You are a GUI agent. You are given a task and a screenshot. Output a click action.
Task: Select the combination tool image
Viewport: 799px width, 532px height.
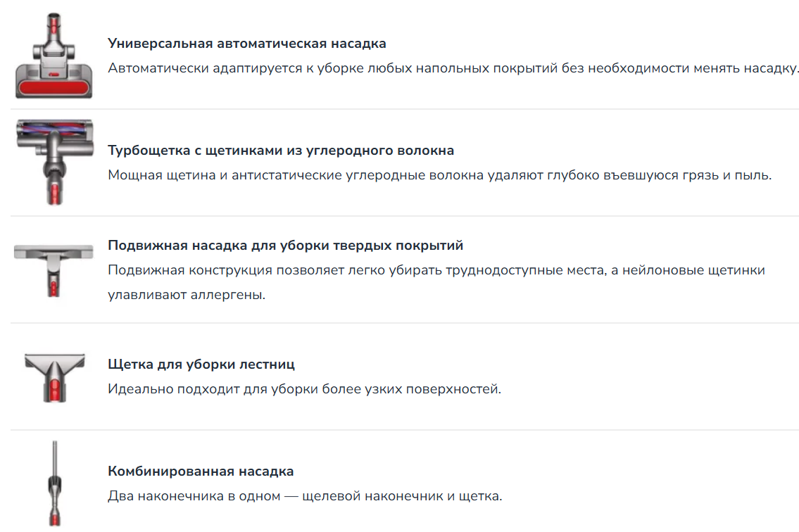click(54, 483)
